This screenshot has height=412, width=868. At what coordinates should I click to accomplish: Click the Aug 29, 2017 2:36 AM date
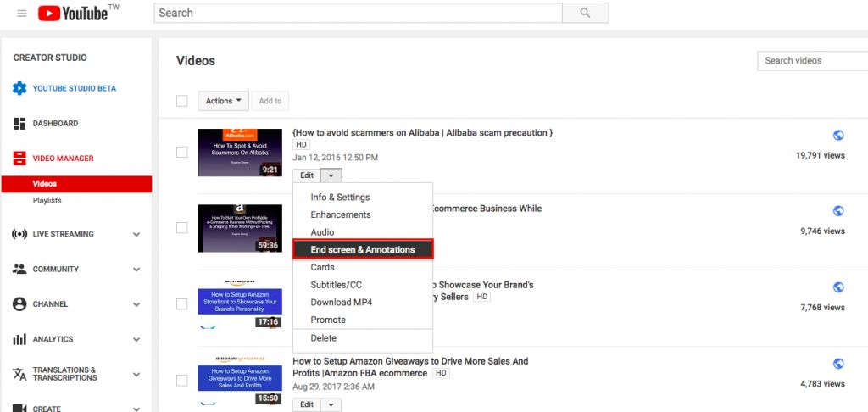333,387
